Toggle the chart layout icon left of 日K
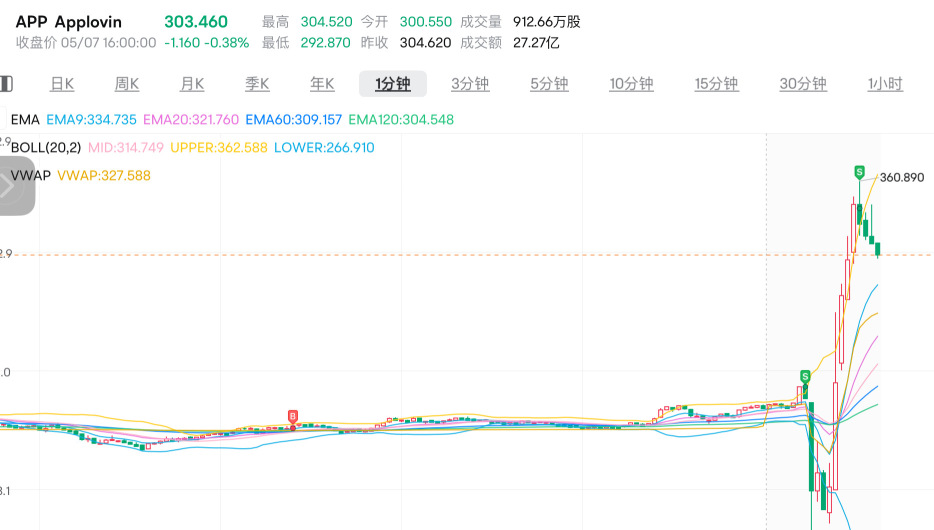Viewport: 934px width, 530px height. (x=6, y=84)
